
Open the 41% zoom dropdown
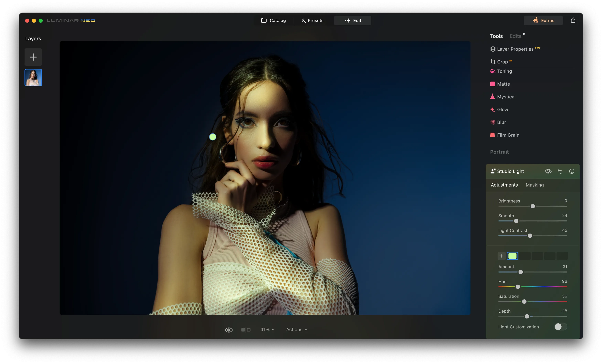click(x=267, y=330)
